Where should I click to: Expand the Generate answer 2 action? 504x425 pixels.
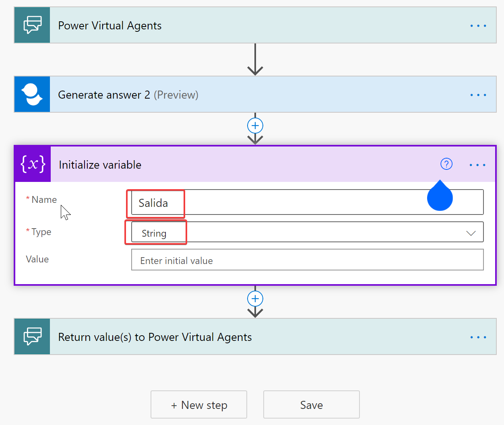[x=282, y=95]
